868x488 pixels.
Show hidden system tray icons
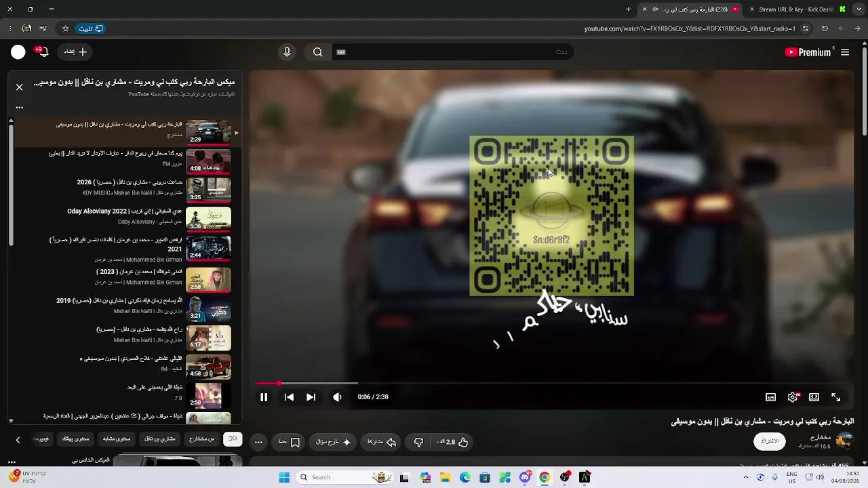[745, 477]
